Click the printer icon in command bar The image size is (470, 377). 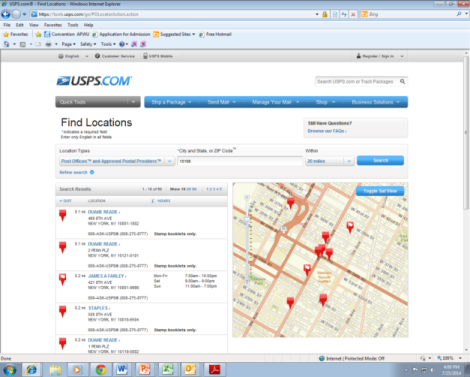click(x=48, y=44)
